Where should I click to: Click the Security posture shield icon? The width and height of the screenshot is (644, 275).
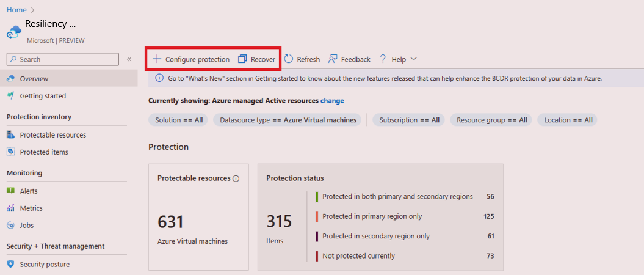(x=11, y=265)
